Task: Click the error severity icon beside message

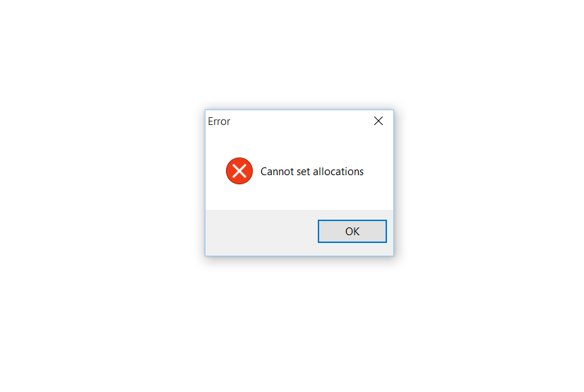Action: 239,171
